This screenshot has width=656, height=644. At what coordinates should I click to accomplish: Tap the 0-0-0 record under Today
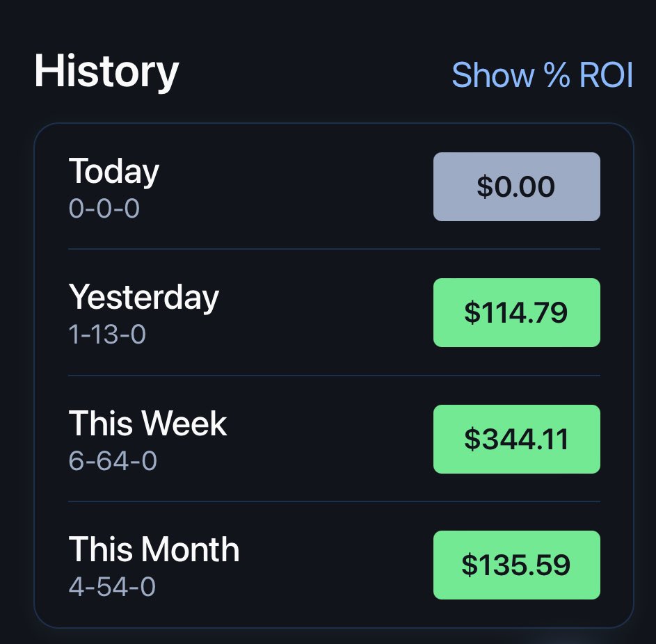pos(104,208)
